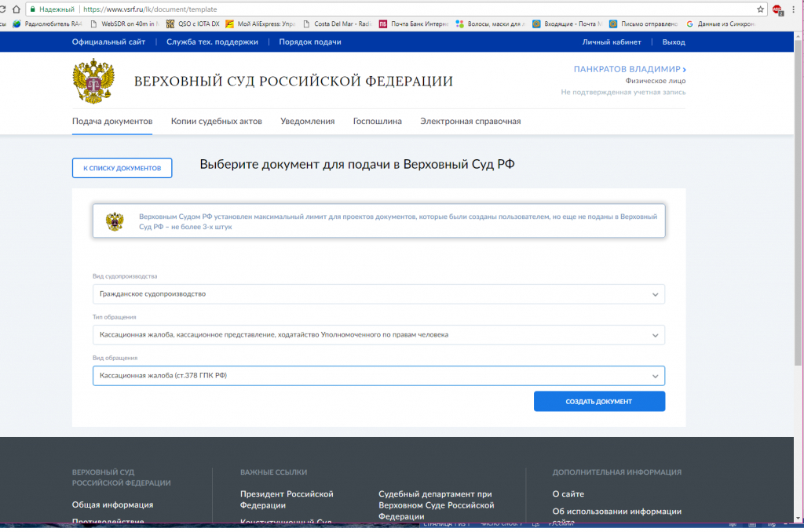This screenshot has height=532, width=804.
Task: Open the ПАНКРАТОВ ВЛАДИМИР profile link
Action: pyautogui.click(x=630, y=70)
